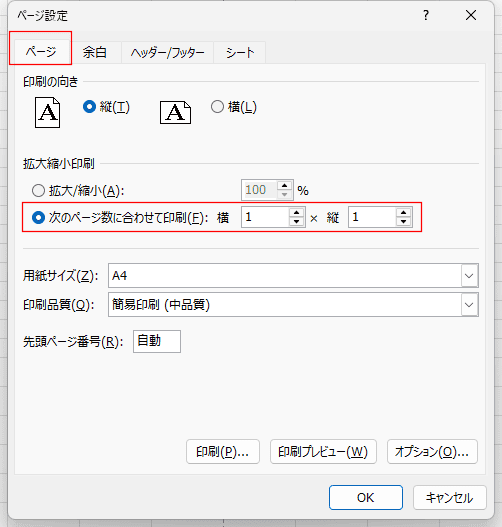This screenshot has width=502, height=527.
Task: Click the 先頭ページ番号 input field
Action: pyautogui.click(x=157, y=341)
